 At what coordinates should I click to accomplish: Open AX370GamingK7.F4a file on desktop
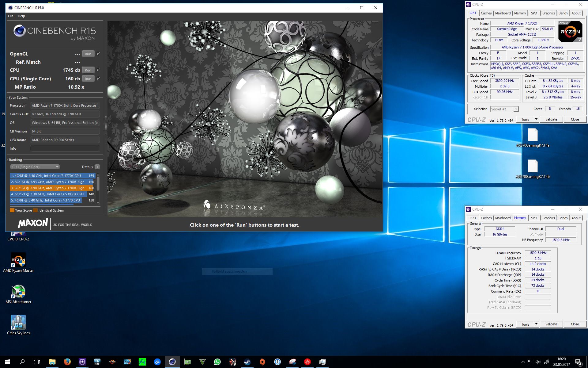tap(533, 135)
